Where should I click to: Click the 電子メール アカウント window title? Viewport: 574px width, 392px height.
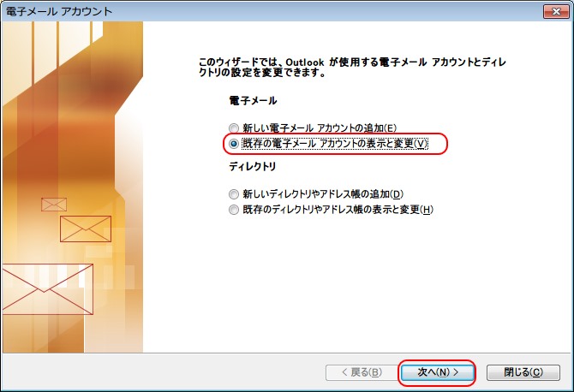[59, 11]
